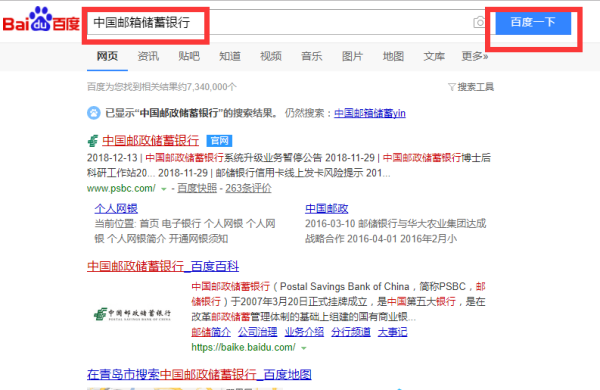Click the result count text 7,340,000个
The image size is (600, 390).
pos(212,87)
